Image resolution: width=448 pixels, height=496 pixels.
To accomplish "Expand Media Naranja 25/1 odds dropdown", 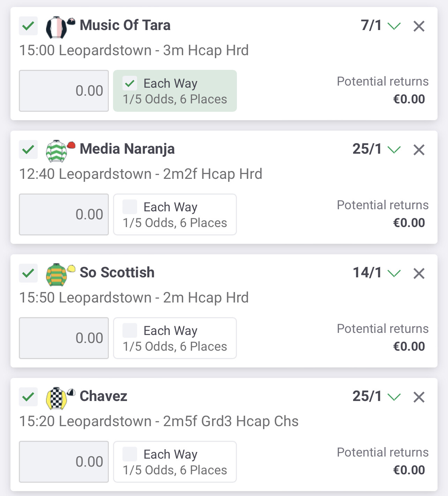I will click(394, 150).
